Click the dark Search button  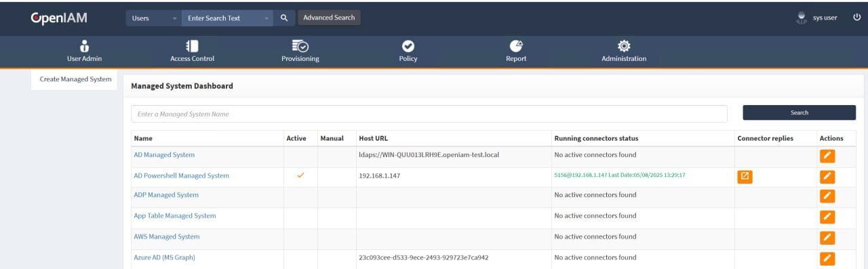click(800, 112)
